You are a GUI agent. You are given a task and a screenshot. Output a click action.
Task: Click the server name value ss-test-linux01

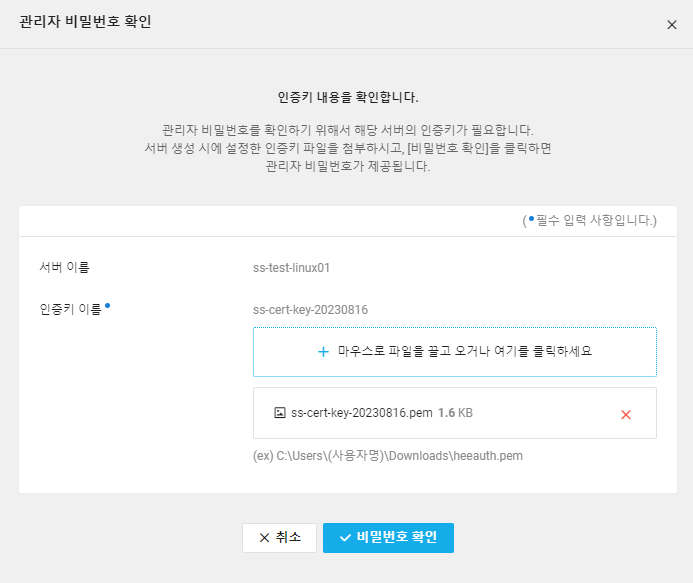291,268
